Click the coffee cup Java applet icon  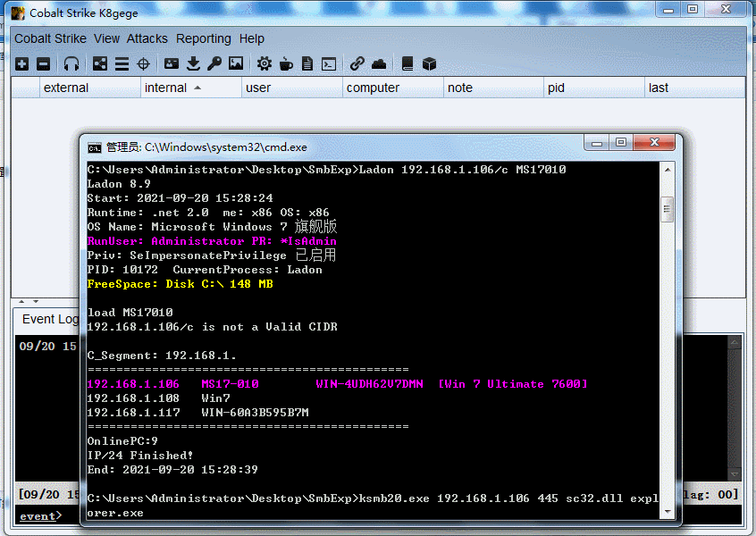286,63
